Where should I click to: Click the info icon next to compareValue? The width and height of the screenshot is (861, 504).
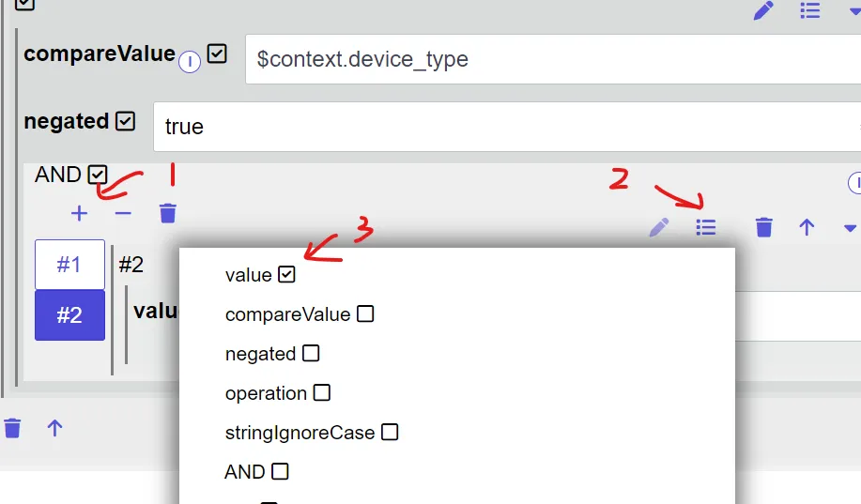pos(190,62)
